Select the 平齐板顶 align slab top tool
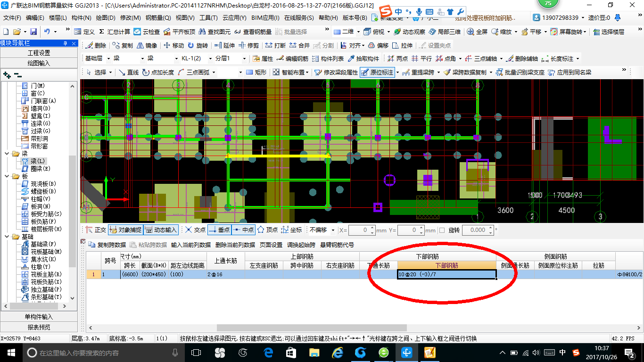This screenshot has height=362, width=644. click(x=180, y=32)
